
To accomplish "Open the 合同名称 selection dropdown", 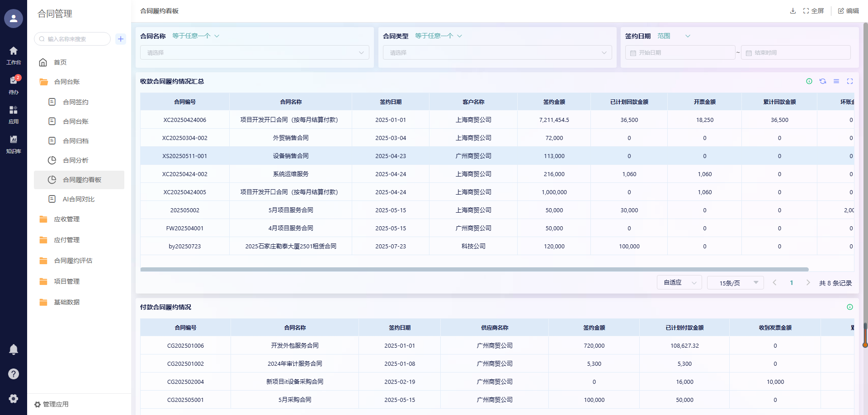I will tap(255, 52).
